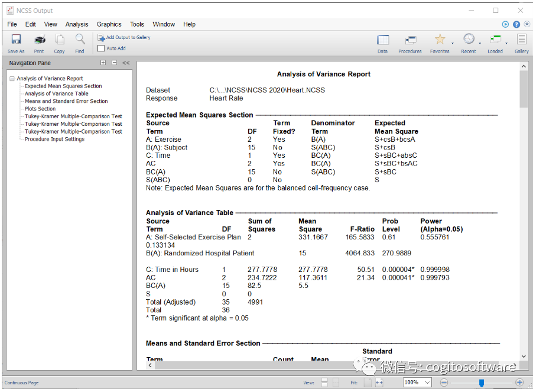The width and height of the screenshot is (533, 392).
Task: Open the Analysis menu
Action: [x=77, y=24]
